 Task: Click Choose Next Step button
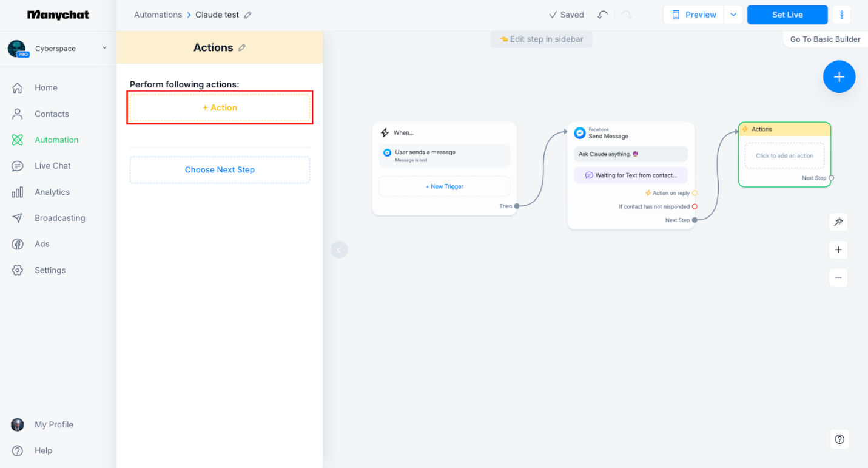(x=220, y=170)
